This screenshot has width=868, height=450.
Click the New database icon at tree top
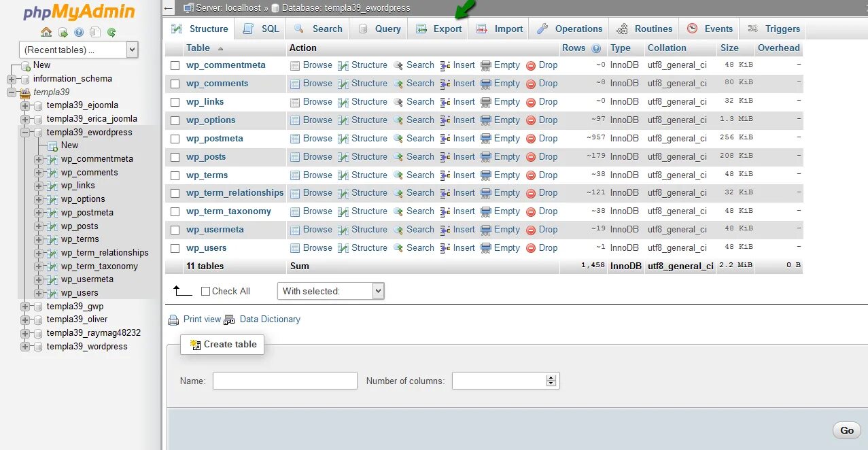[26, 66]
